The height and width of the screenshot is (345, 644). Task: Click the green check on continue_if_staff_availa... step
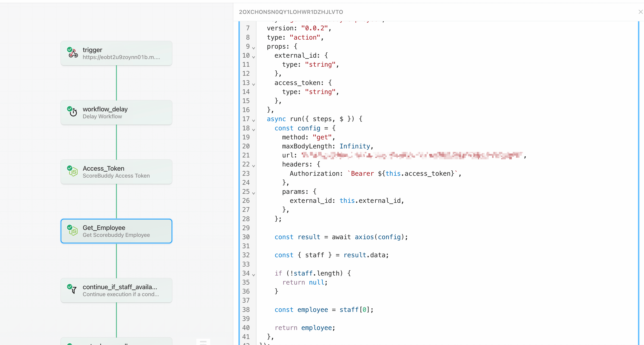[70, 286]
